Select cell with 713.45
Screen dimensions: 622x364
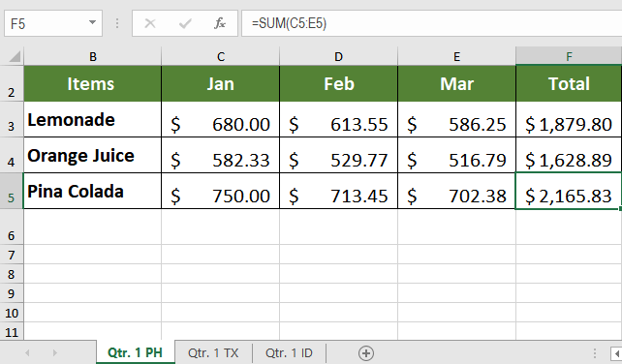tap(338, 191)
